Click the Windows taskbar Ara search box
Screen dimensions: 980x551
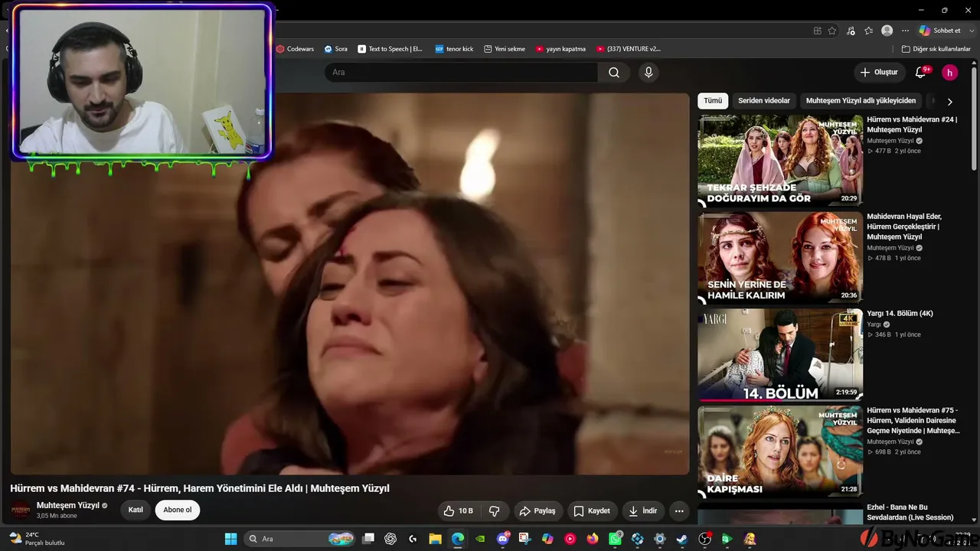tap(300, 539)
